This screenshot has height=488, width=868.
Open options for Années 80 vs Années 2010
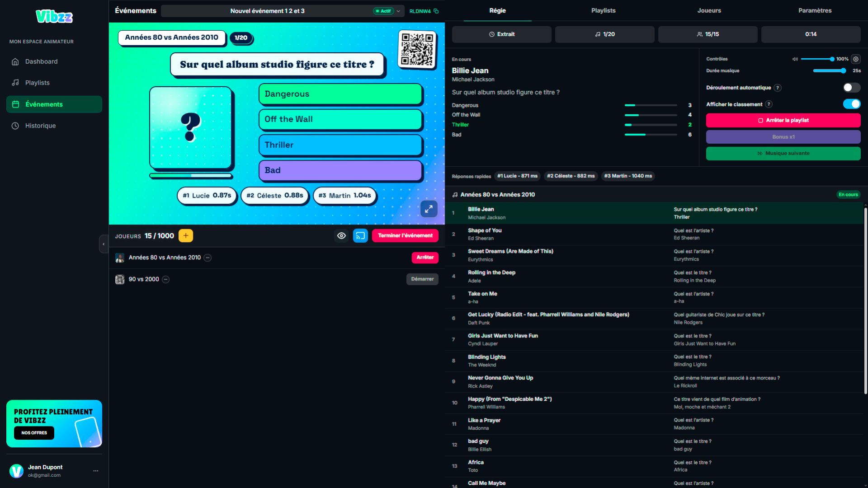(208, 258)
